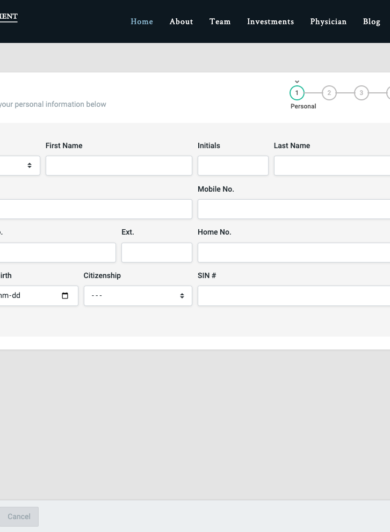Viewport: 390px width, 532px height.
Task: Select step 1 Personal circle
Action: click(x=297, y=93)
